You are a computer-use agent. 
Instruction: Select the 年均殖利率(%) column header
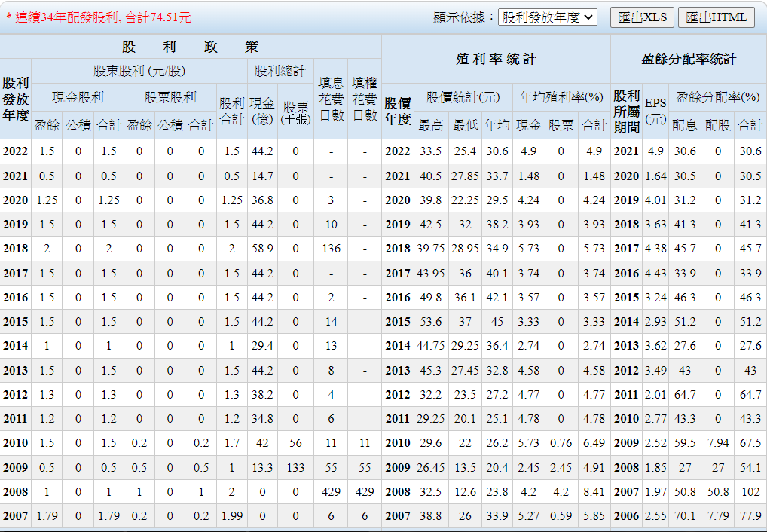pyautogui.click(x=562, y=97)
